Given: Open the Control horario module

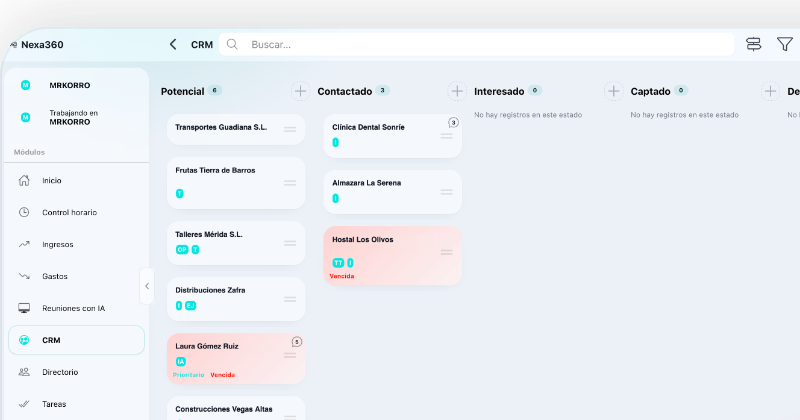Looking at the screenshot, I should pyautogui.click(x=77, y=212).
